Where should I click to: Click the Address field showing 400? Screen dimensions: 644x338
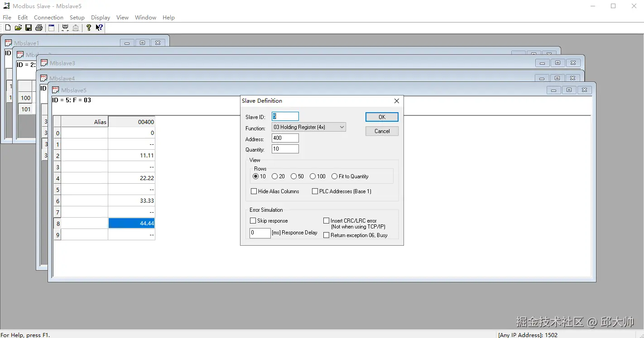(x=285, y=138)
